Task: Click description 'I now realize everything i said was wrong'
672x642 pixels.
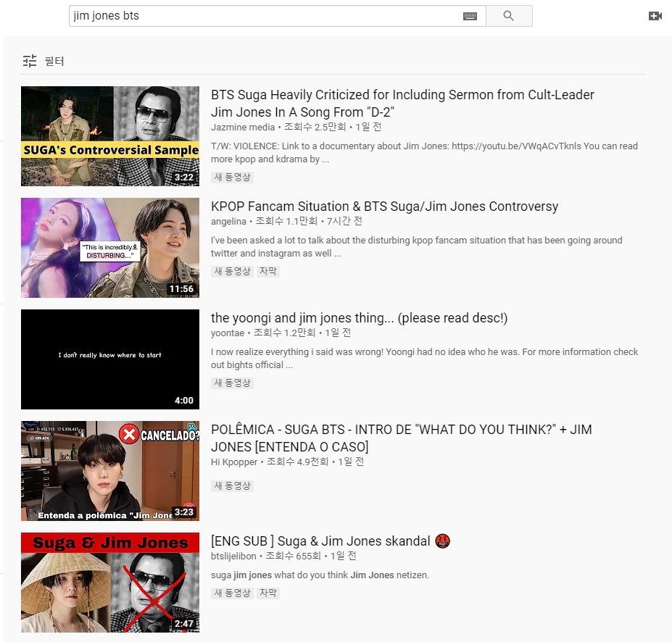Action: [x=424, y=359]
